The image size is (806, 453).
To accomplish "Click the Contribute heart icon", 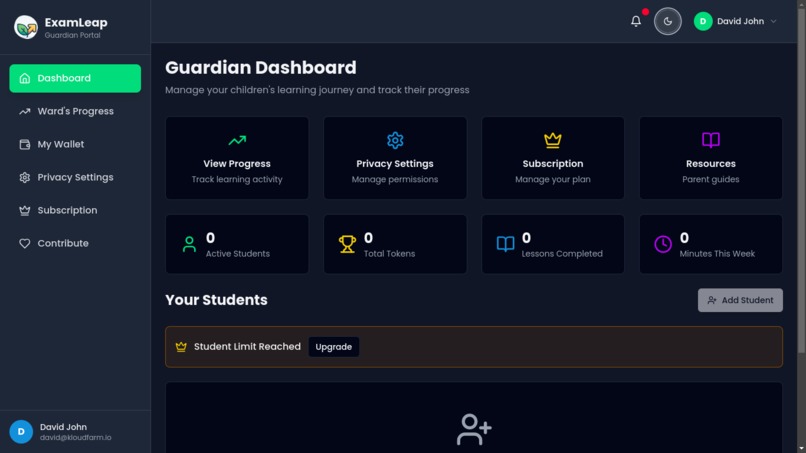I will (25, 243).
